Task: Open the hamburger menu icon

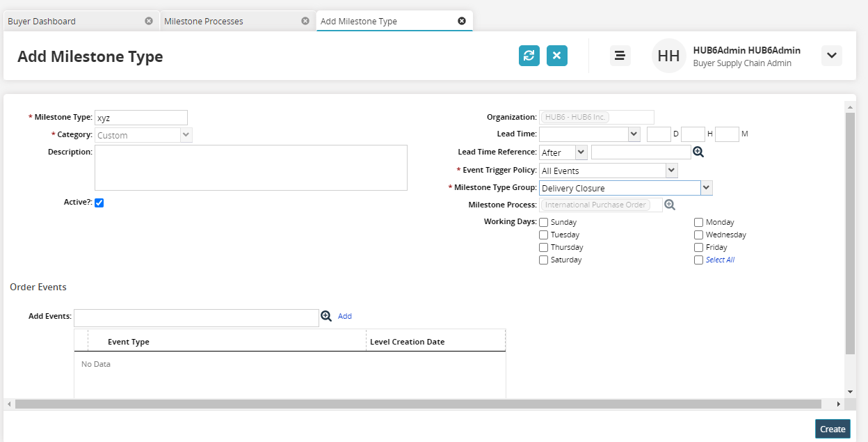Action: click(x=620, y=56)
